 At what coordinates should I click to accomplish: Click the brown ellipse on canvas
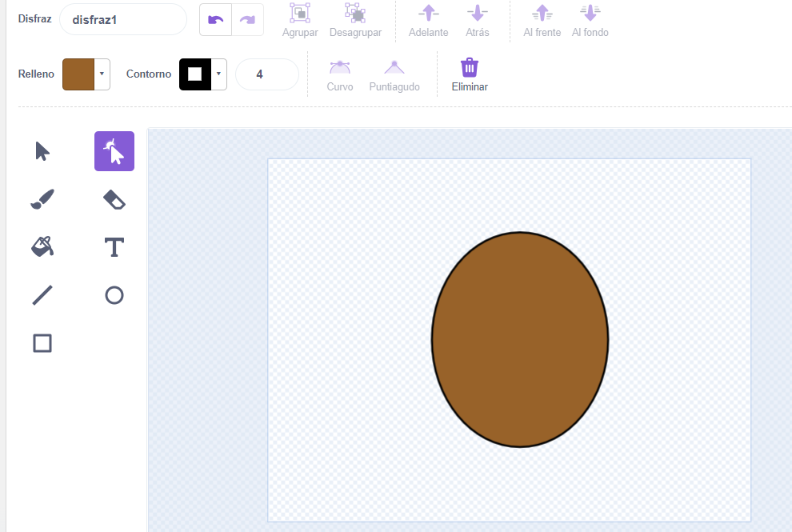[x=520, y=339]
